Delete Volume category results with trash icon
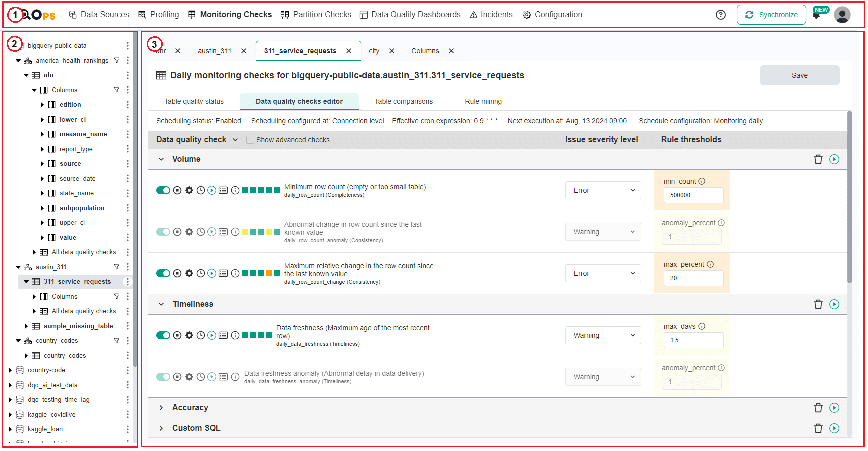 click(818, 159)
